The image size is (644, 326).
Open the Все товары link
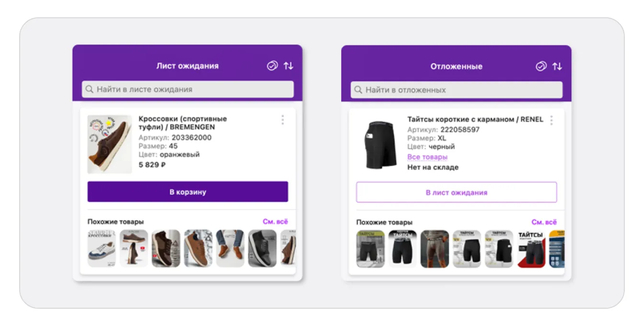[427, 157]
